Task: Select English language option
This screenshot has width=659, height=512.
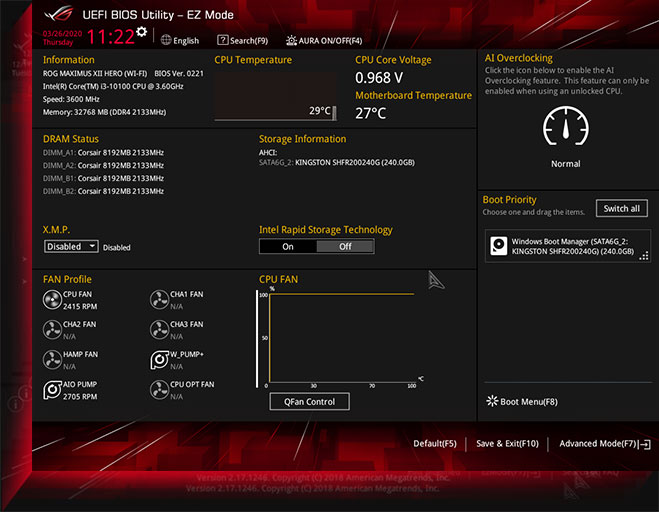Action: [186, 40]
